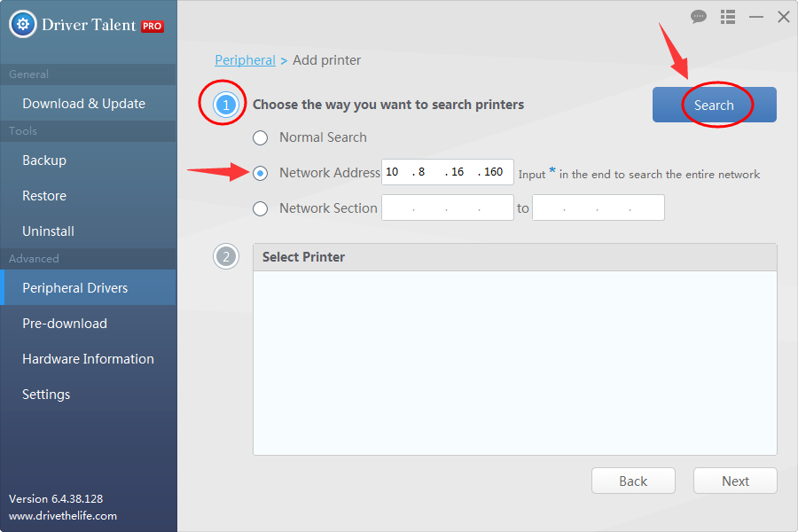The image size is (798, 532).
Task: Click the Next button
Action: pos(735,481)
